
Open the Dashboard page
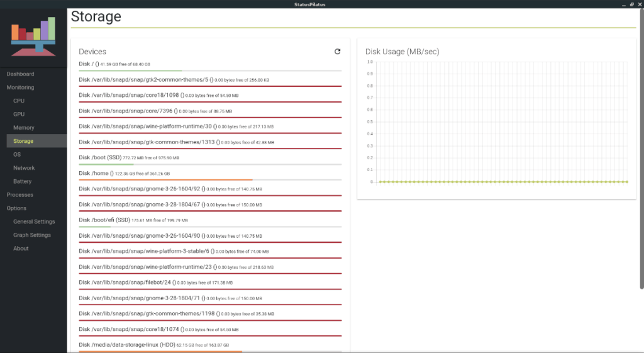point(20,74)
